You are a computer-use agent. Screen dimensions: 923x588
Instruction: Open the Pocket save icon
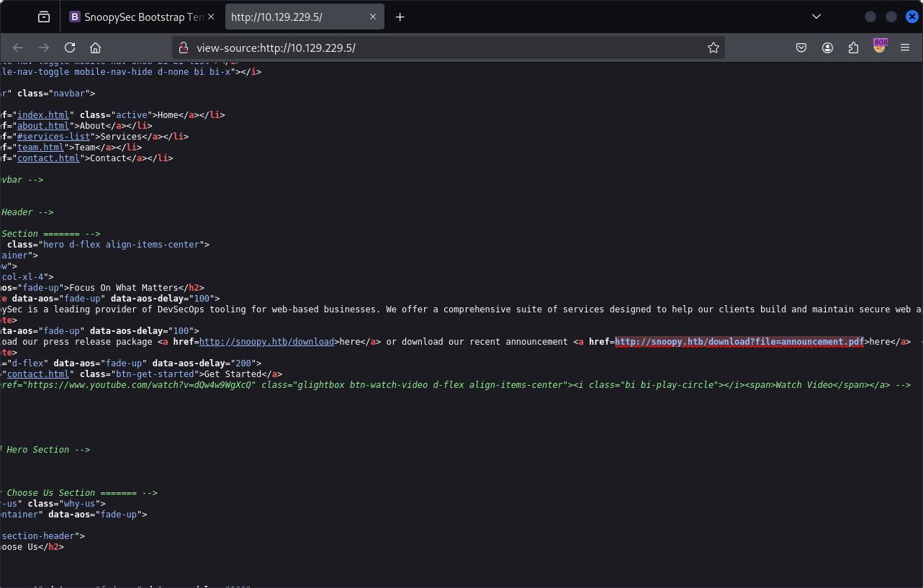801,48
